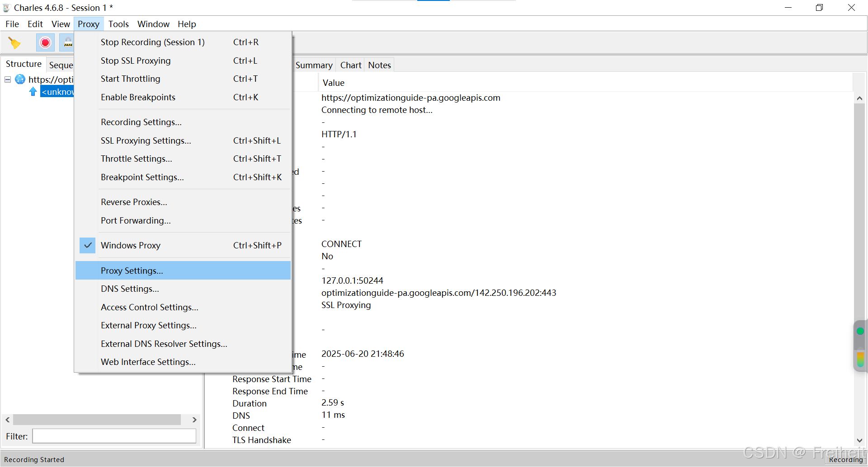868x467 pixels.
Task: Click the red record button in toolbar
Action: [x=45, y=43]
